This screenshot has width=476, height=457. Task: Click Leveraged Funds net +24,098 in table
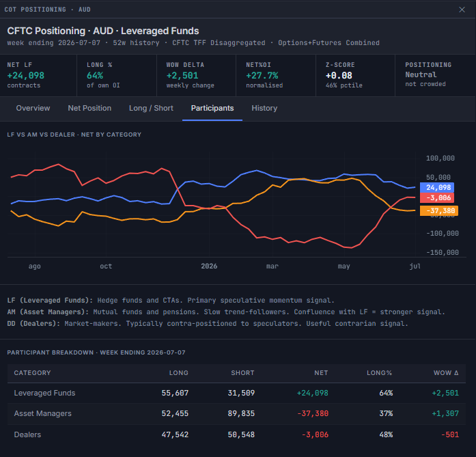(312, 393)
